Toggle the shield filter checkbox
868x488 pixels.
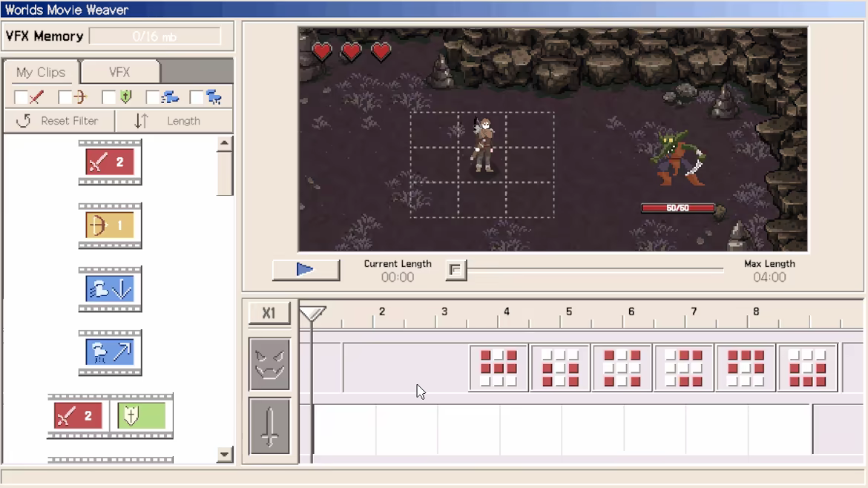pos(108,98)
